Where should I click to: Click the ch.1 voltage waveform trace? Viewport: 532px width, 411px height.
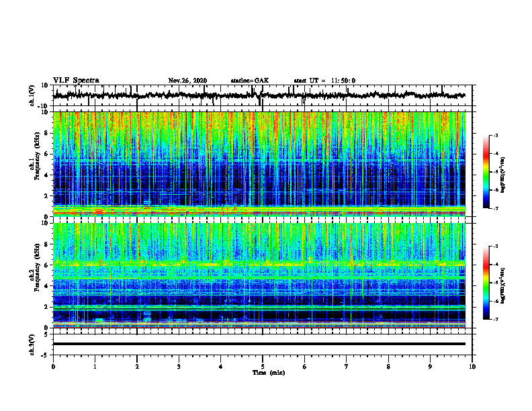click(x=259, y=95)
